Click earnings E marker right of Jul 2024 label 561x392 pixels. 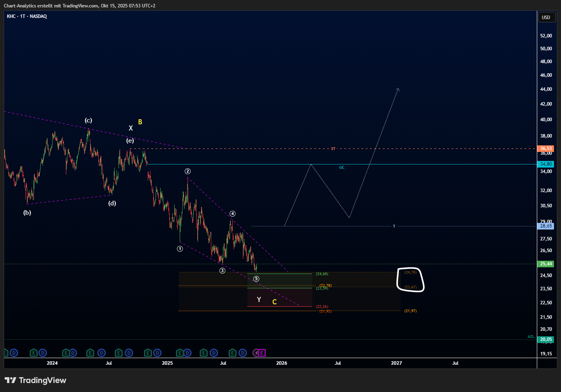119,353
